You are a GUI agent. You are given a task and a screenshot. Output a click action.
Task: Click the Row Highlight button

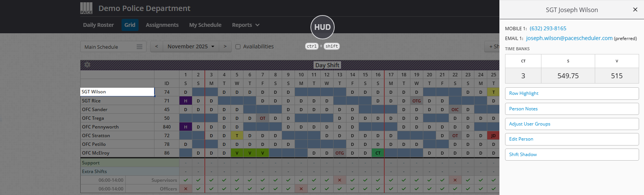[x=571, y=93]
